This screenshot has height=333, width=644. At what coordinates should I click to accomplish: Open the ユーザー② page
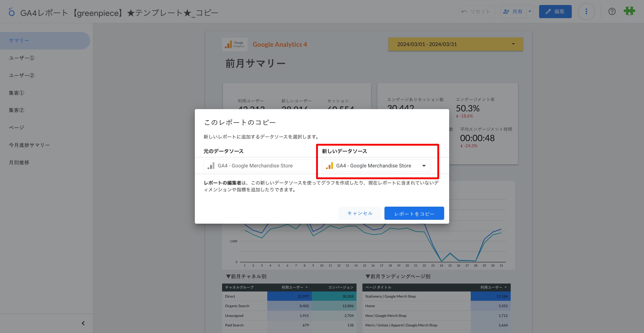coord(45,76)
